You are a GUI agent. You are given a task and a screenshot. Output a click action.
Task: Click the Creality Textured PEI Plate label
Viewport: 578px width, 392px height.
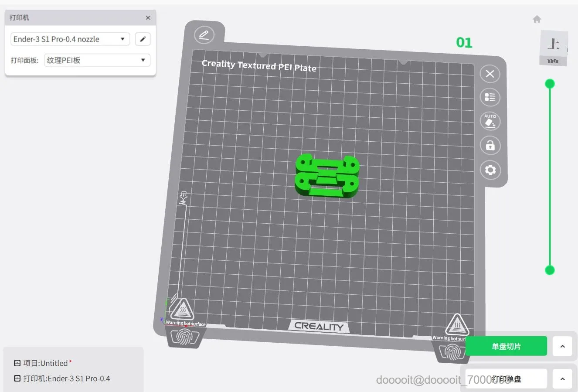(x=259, y=66)
